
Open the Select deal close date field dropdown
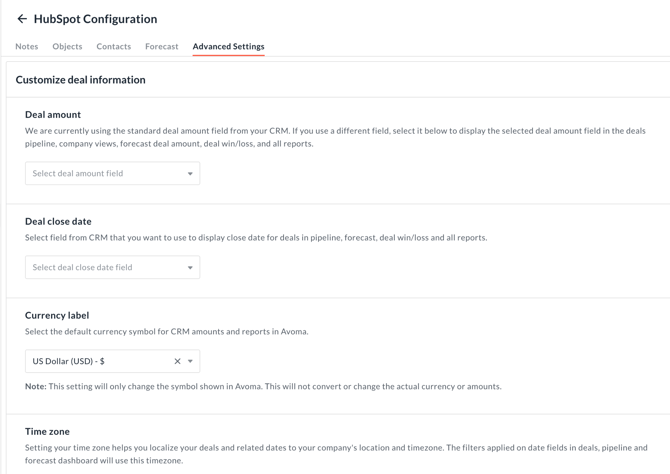point(105,268)
